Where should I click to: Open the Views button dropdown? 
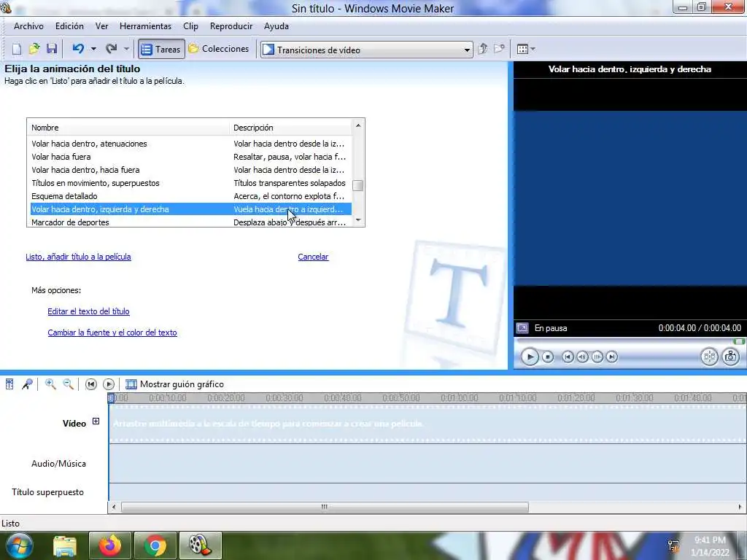(526, 49)
